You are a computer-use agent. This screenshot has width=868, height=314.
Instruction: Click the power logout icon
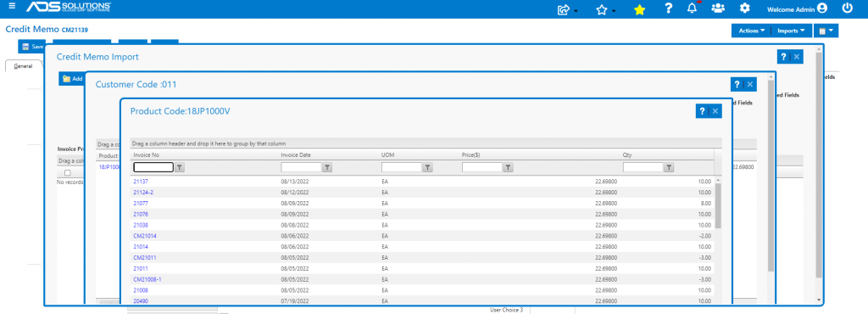click(x=848, y=8)
